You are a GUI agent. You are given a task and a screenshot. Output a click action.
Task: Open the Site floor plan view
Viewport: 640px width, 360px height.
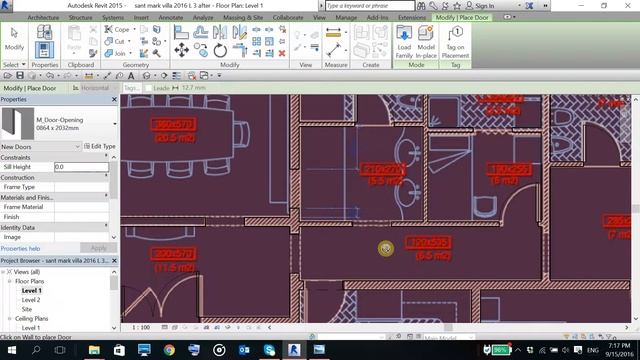pos(27,309)
